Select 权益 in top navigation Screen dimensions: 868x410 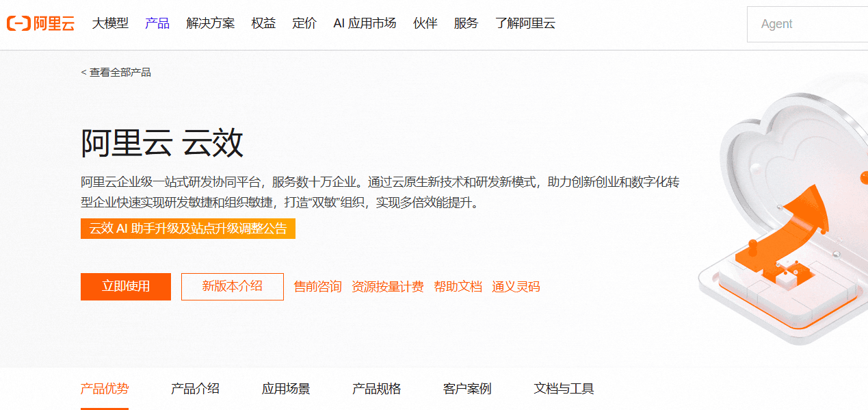(x=263, y=23)
